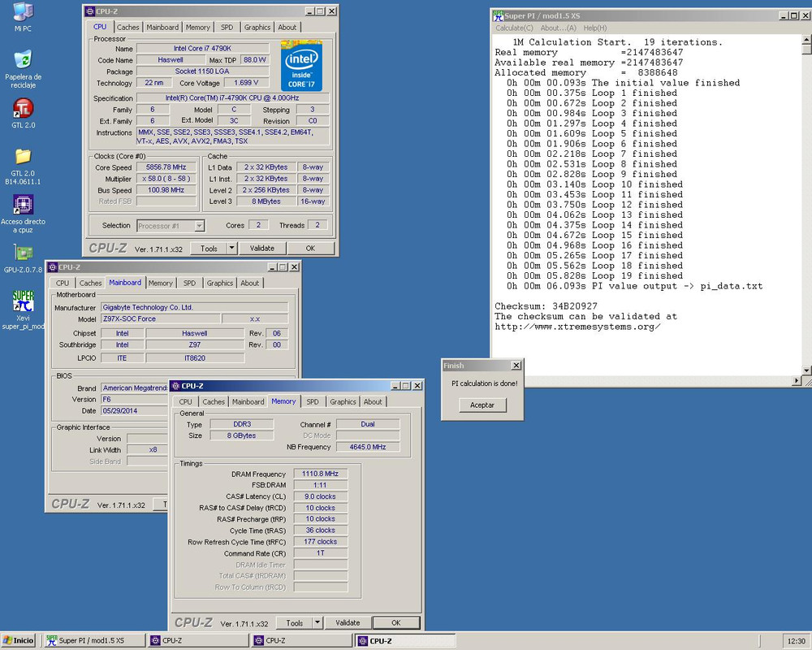Select Graphics tab in Mainboard CPU-Z window
812x650 pixels.
pos(220,283)
